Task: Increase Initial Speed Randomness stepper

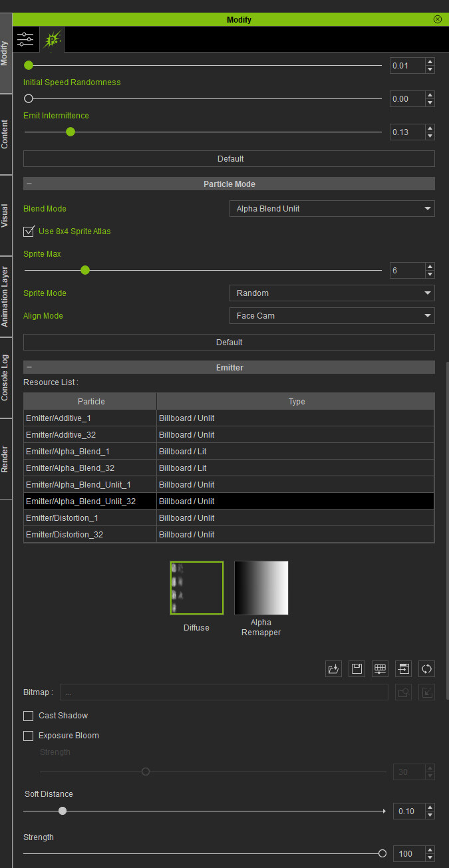Action: [430, 95]
